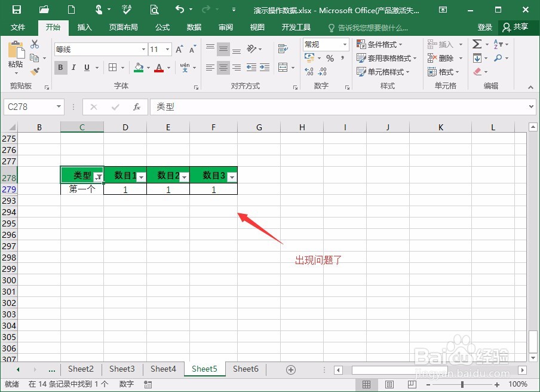This screenshot has width=540, height=392.
Task: Open the 数目1 column filter dropdown
Action: 141,177
